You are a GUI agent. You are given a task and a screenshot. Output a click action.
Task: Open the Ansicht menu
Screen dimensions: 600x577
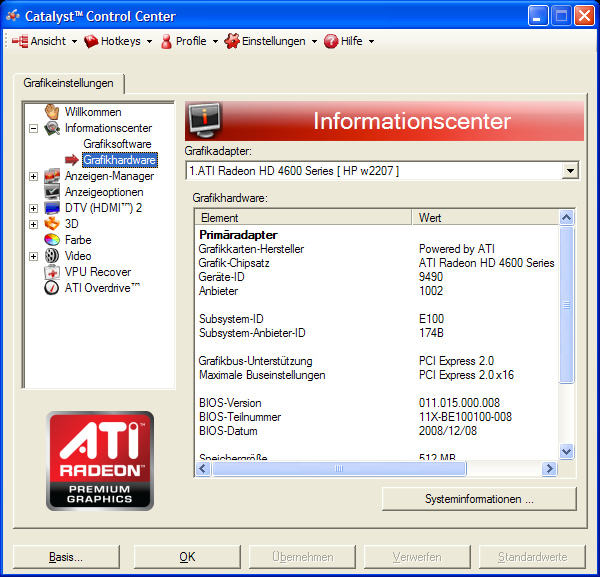click(x=44, y=41)
